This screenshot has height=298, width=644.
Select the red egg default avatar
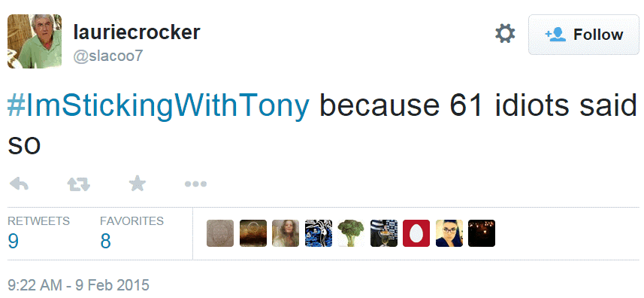(x=416, y=233)
